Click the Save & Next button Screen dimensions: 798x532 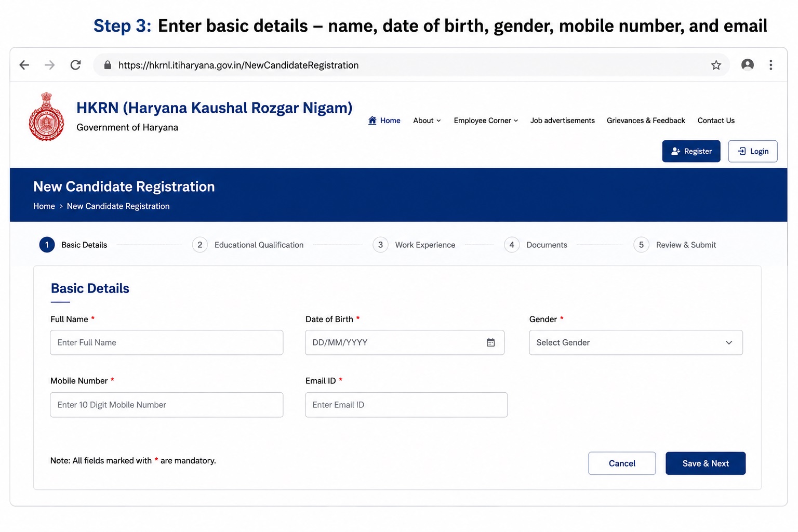coord(706,463)
